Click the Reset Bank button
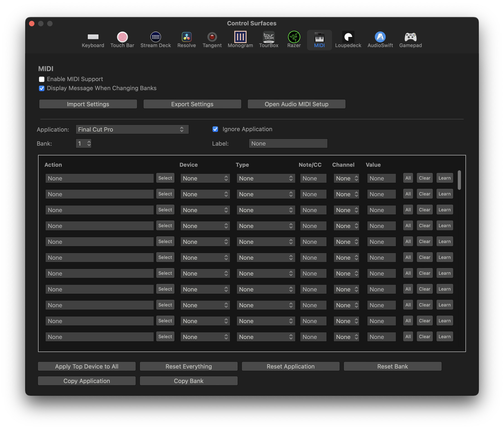 [392, 366]
